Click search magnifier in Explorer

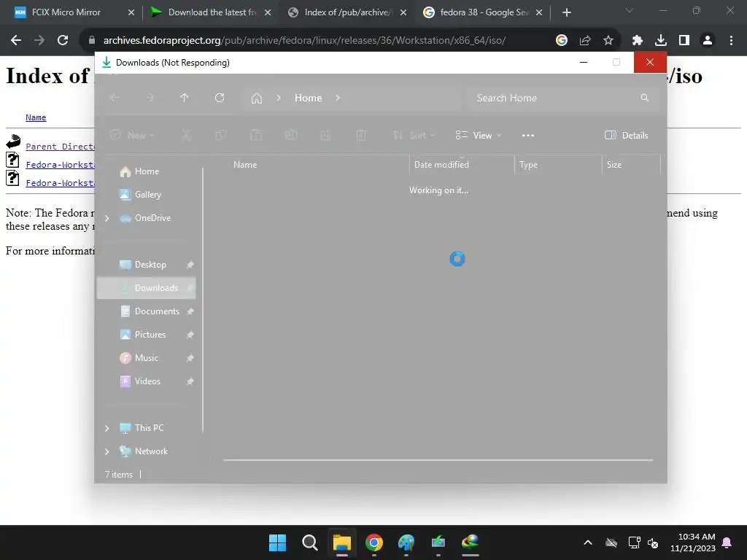click(x=645, y=98)
